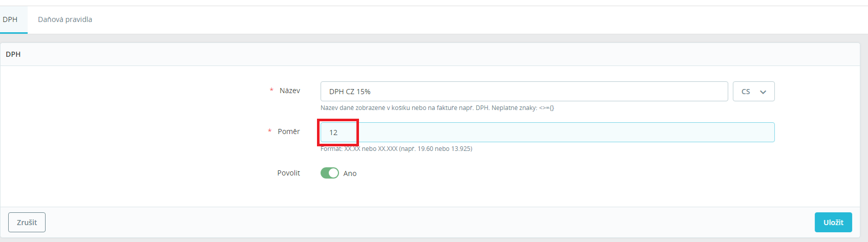Click the DPH panel heading
The width and height of the screenshot is (868, 242).
13,54
